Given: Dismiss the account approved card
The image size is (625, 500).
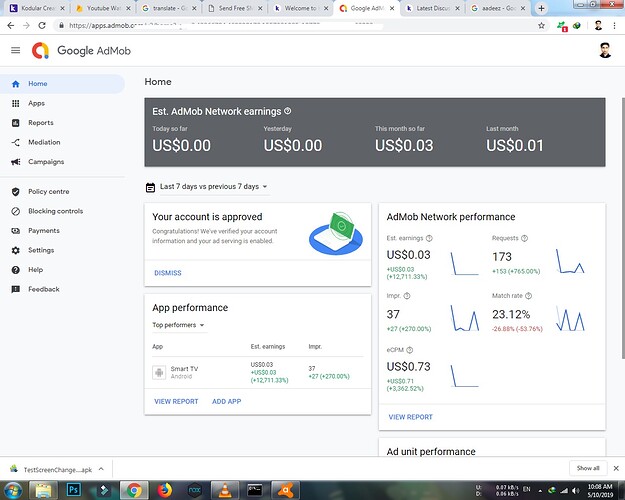Looking at the screenshot, I should (168, 273).
